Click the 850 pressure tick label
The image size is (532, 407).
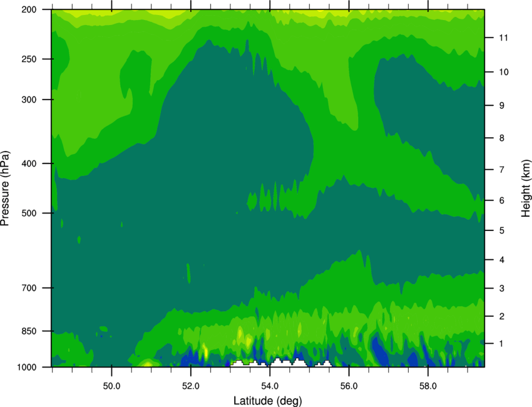point(29,331)
